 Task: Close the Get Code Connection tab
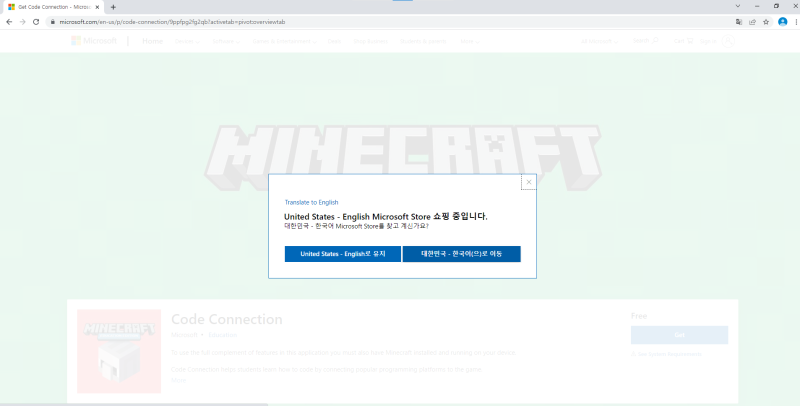97,7
